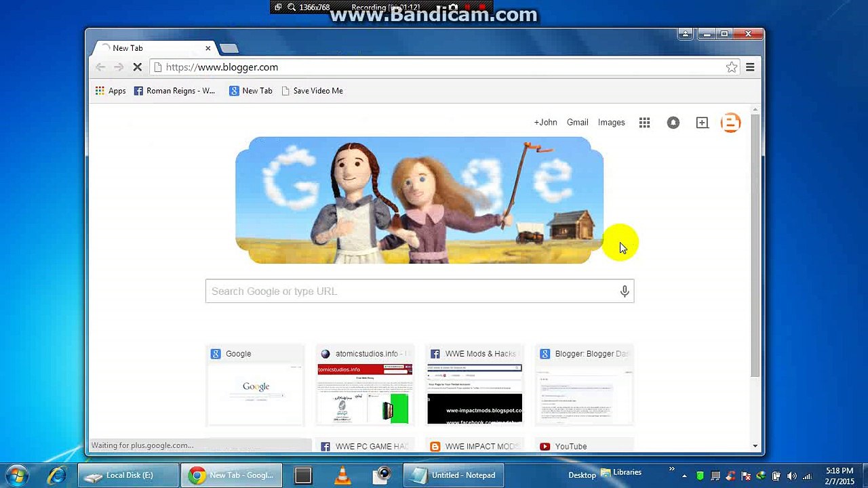
Task: Stop loading the page in Chrome
Action: (137, 67)
